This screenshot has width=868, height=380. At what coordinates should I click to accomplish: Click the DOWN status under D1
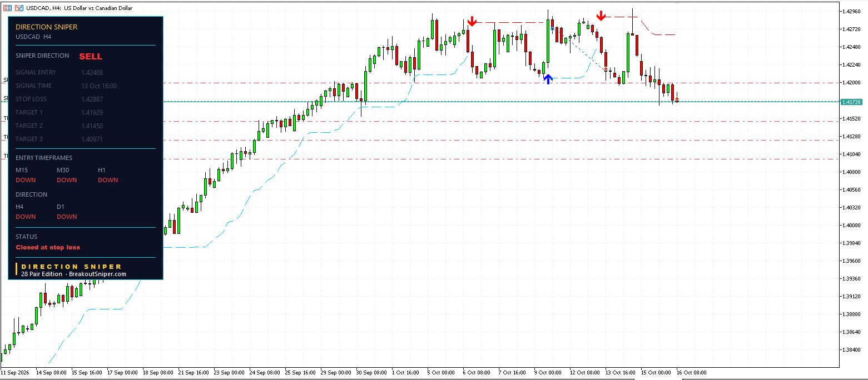(x=67, y=217)
